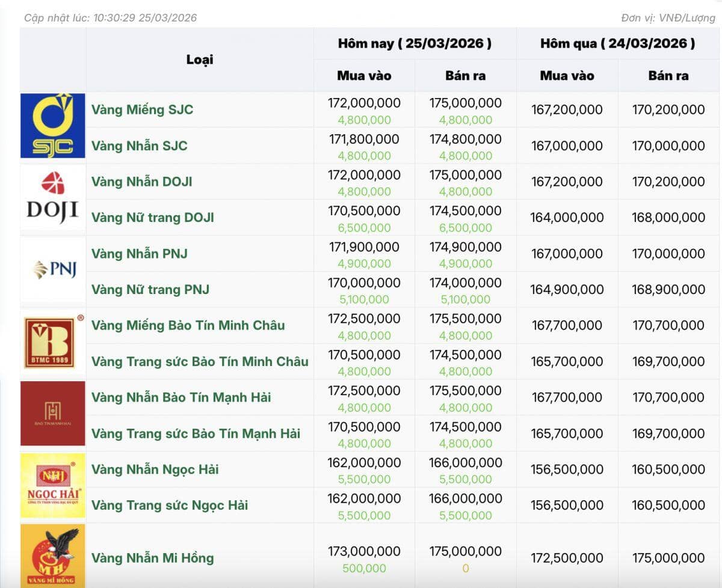Select Vàng Nhẫn Bảo Tín Mạnh Hải yesterday sell 170,700,000
This screenshot has width=722, height=588.
pos(668,397)
